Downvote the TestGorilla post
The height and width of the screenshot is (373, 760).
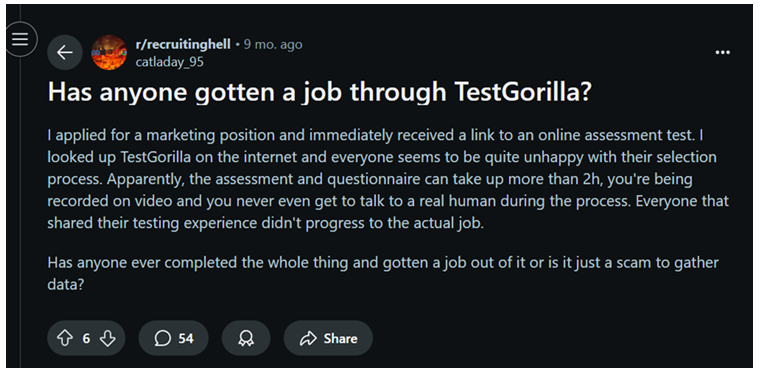pyautogui.click(x=108, y=338)
